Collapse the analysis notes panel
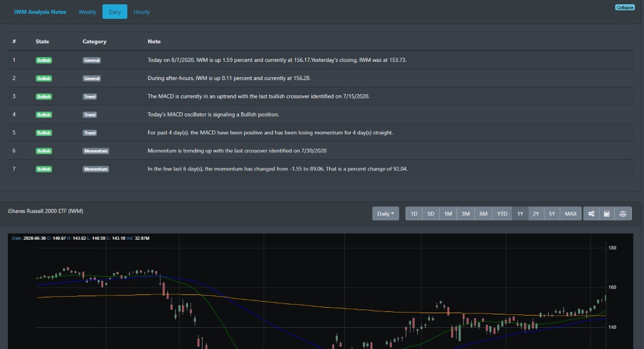644x349 pixels. [625, 7]
